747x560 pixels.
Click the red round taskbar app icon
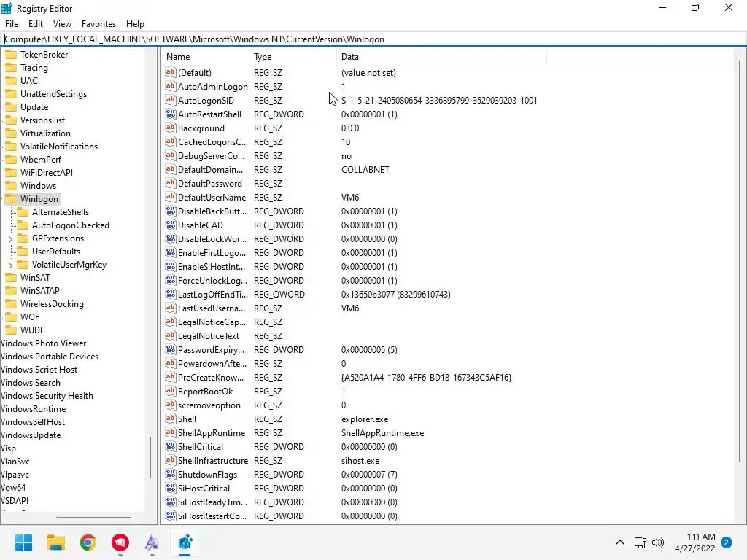pyautogui.click(x=120, y=542)
